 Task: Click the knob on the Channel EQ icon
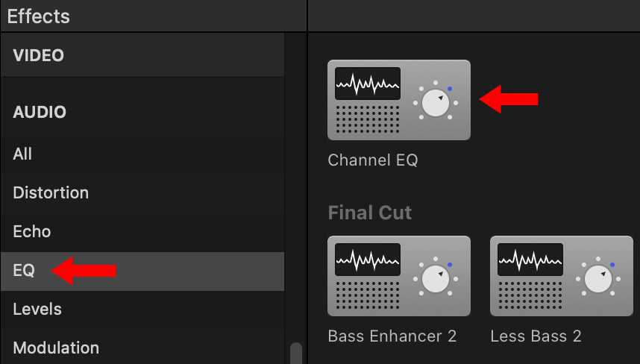coord(436,103)
